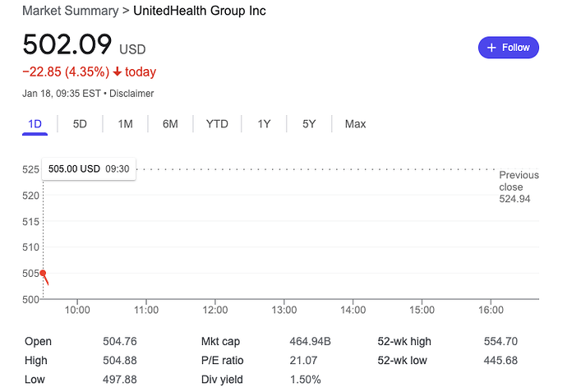Switch to the 1M chart tab

tap(125, 124)
